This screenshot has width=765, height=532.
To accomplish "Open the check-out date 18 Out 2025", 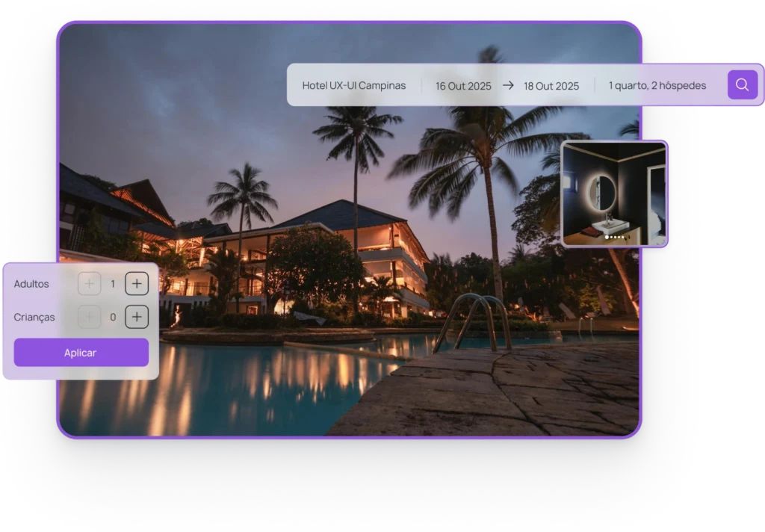I will pyautogui.click(x=551, y=86).
